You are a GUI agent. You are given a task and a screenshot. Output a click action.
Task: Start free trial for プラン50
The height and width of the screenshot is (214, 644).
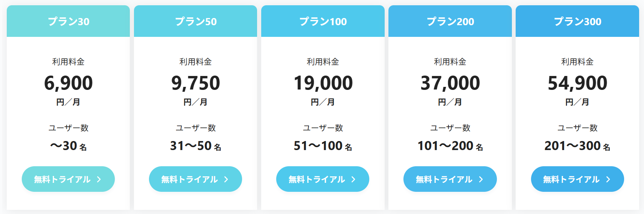195,179
